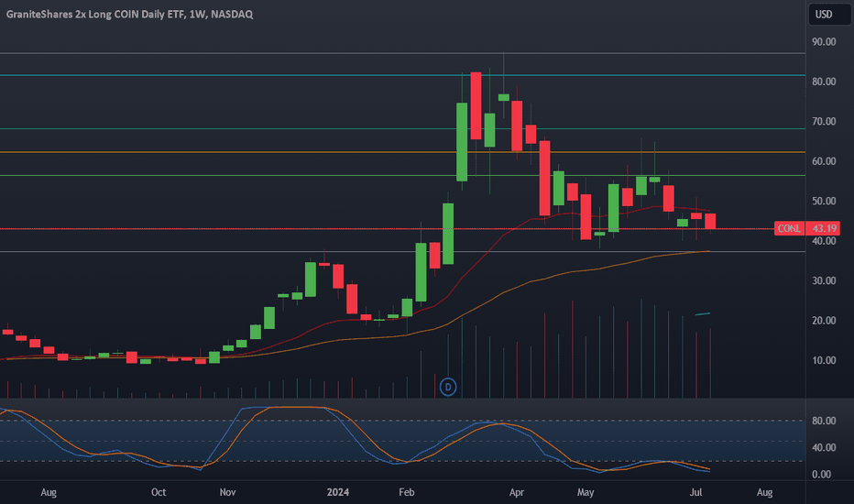Open the USD currency selector
The image size is (854, 504).
click(828, 14)
